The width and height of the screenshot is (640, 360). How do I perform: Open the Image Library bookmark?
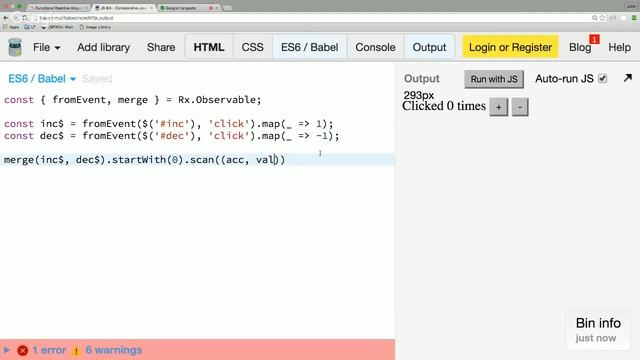click(95, 27)
